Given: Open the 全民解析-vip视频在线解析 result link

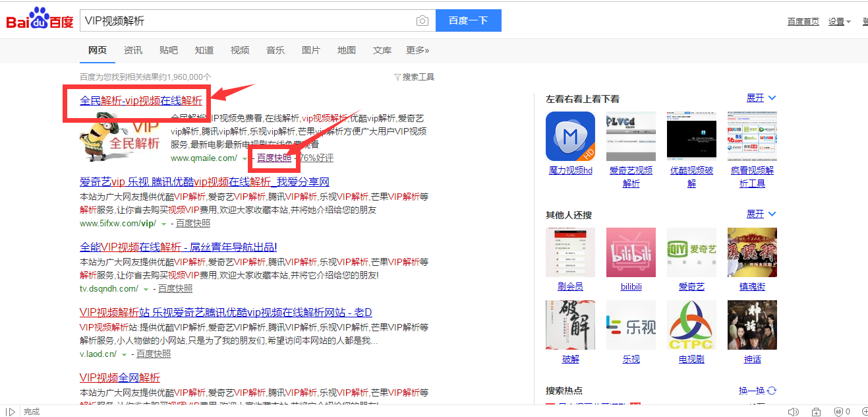Looking at the screenshot, I should [x=141, y=100].
